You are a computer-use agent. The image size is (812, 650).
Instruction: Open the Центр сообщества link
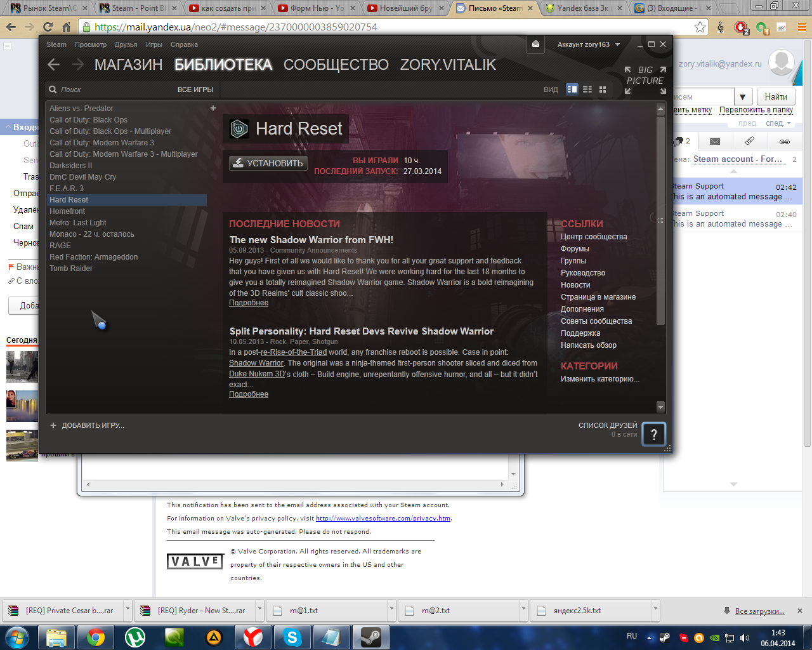click(594, 237)
